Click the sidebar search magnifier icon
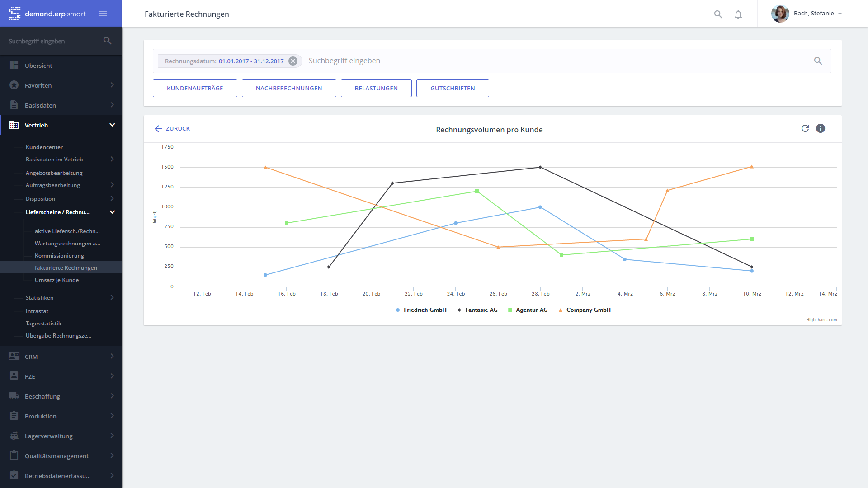Viewport: 868px width, 488px height. tap(107, 41)
